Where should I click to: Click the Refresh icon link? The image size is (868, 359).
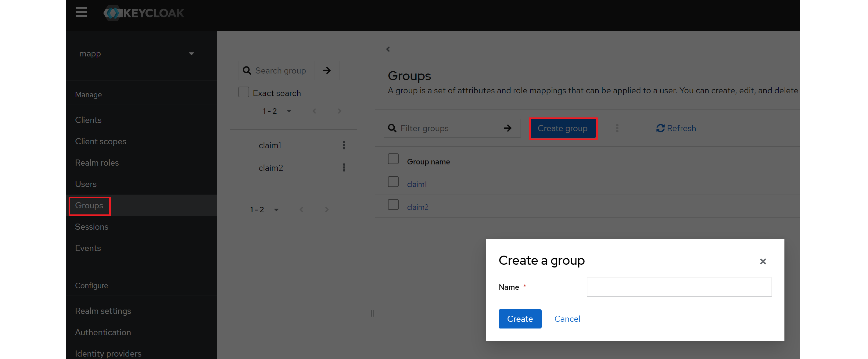coord(676,128)
